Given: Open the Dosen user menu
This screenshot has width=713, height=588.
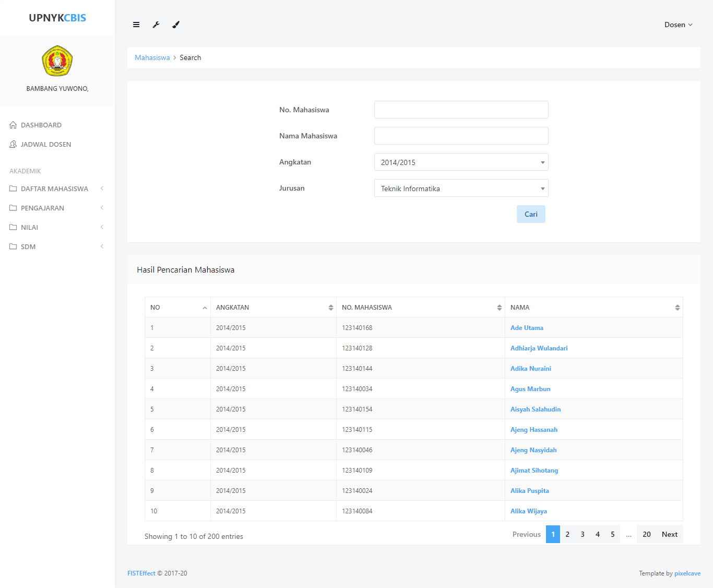Looking at the screenshot, I should click(678, 25).
